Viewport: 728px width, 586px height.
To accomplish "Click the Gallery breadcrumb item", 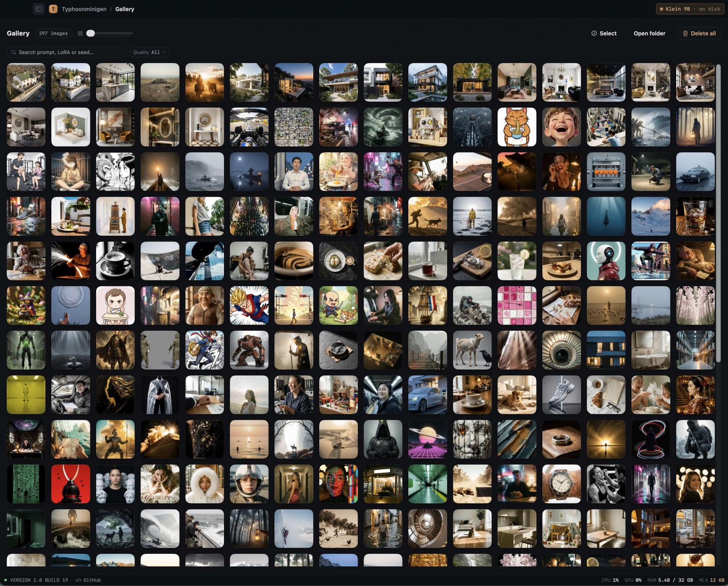I will pyautogui.click(x=125, y=9).
